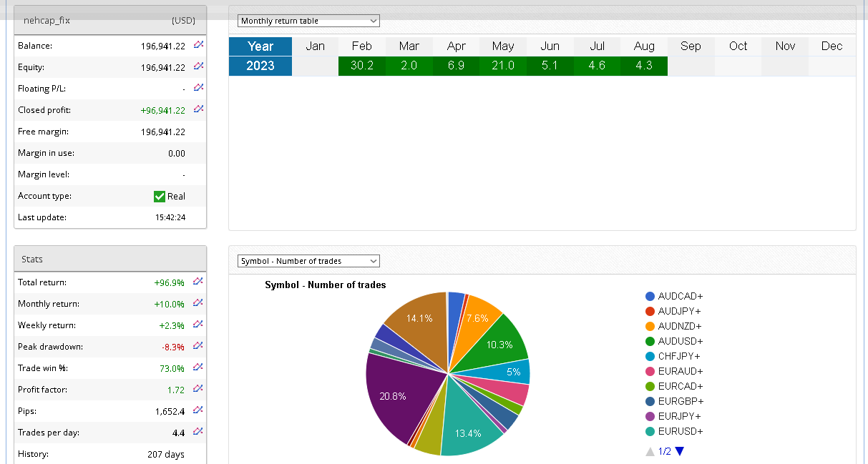Open the Profit factor chart icon

click(x=198, y=389)
